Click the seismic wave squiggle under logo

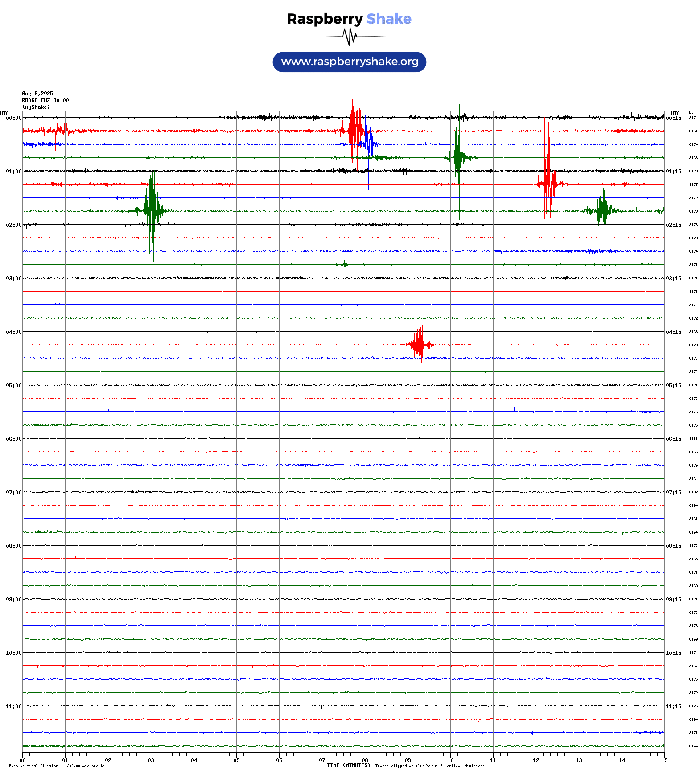point(349,37)
